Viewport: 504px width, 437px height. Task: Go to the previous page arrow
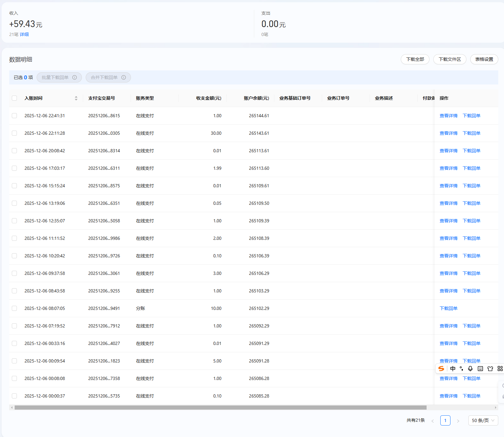tap(433, 421)
